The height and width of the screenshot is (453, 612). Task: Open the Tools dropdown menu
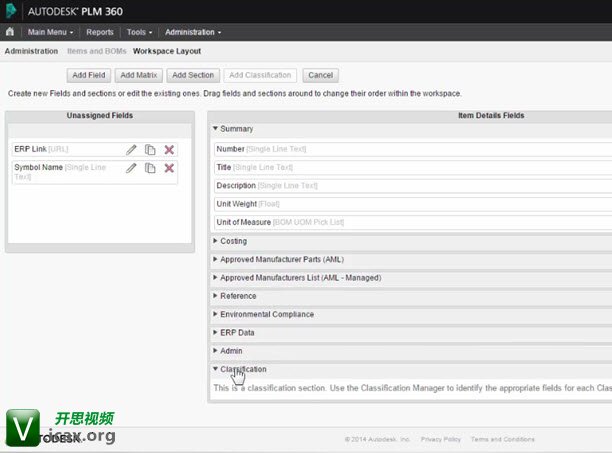139,32
